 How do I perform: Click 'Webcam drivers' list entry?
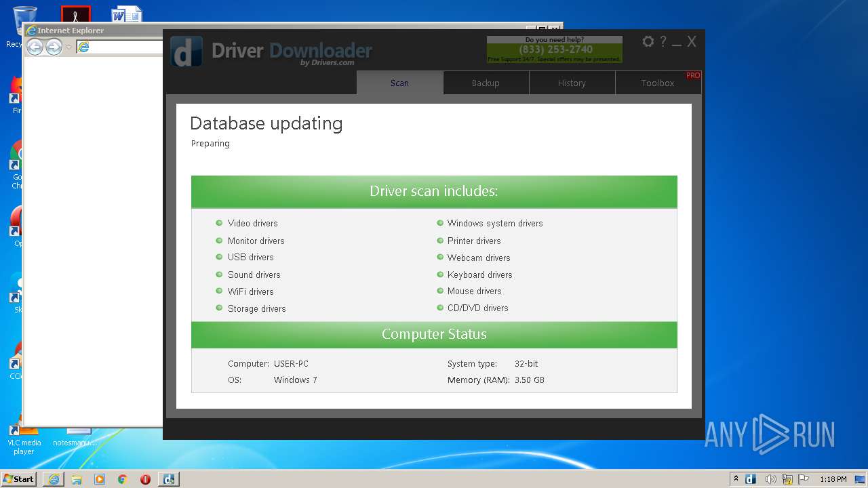point(479,258)
